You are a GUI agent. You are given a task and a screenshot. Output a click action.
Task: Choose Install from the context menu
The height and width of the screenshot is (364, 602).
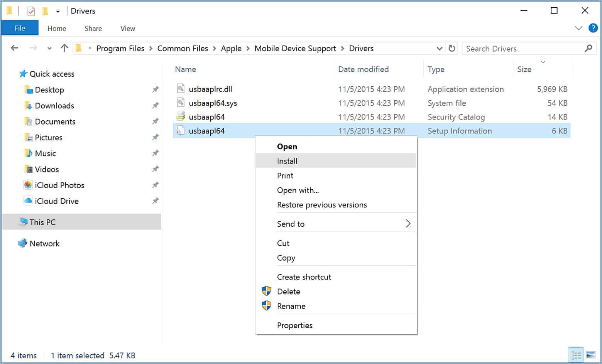pyautogui.click(x=336, y=161)
